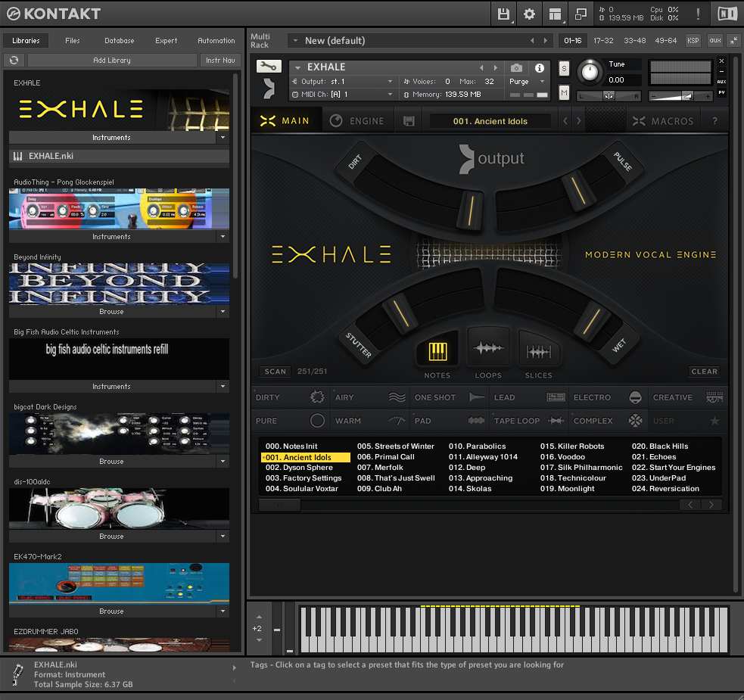Open the New (default) multi dropdown arrow

point(296,41)
